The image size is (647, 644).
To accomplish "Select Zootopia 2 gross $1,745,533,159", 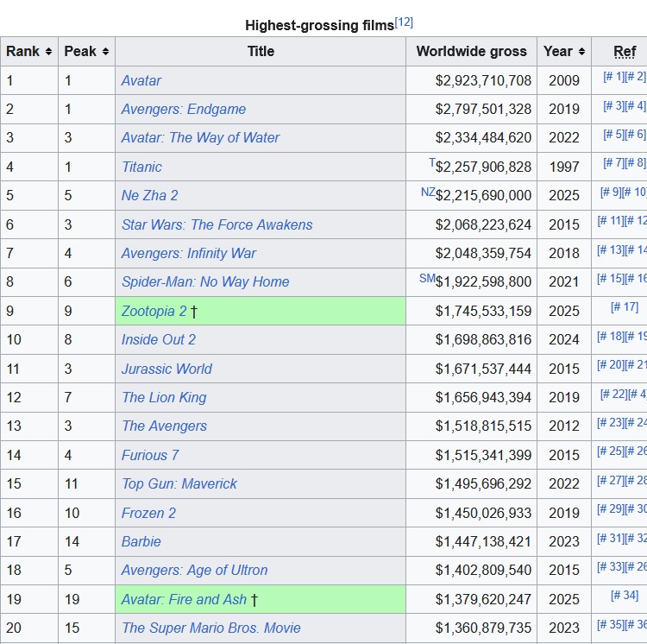I will pyautogui.click(x=483, y=311).
